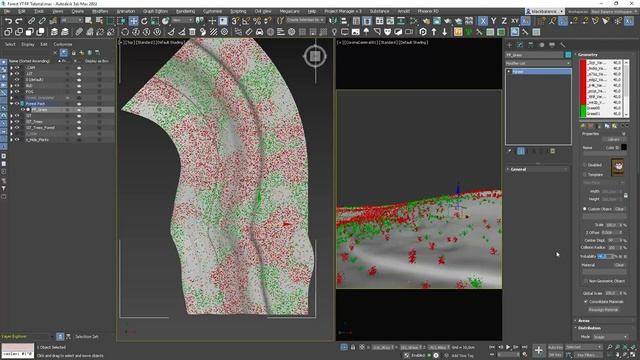Restrict to XY plane constraint button
The height and width of the screenshot is (360, 640).
tap(515, 21)
